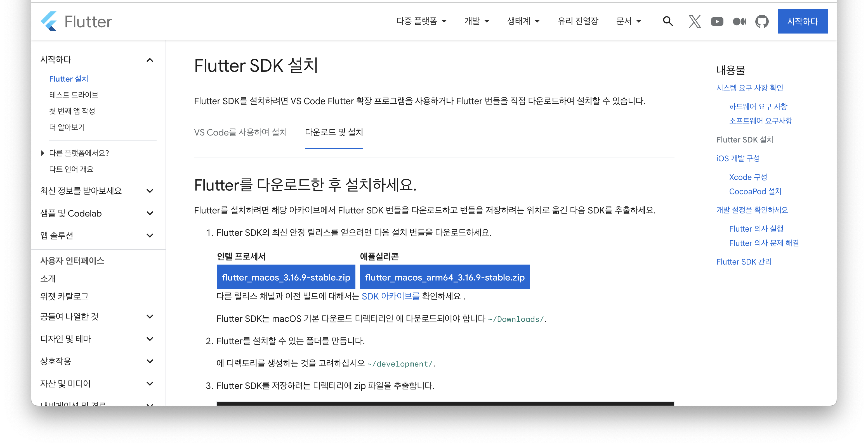Download flutter_macos_arm64_3.16.9-stable.zip

[444, 277]
